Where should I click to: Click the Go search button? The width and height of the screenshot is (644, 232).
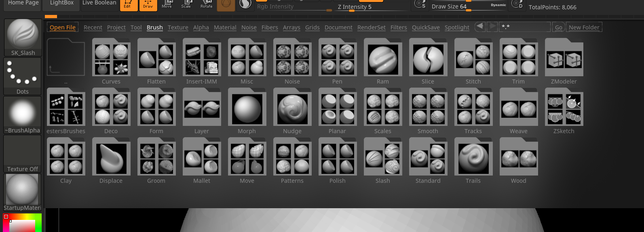pyautogui.click(x=559, y=27)
